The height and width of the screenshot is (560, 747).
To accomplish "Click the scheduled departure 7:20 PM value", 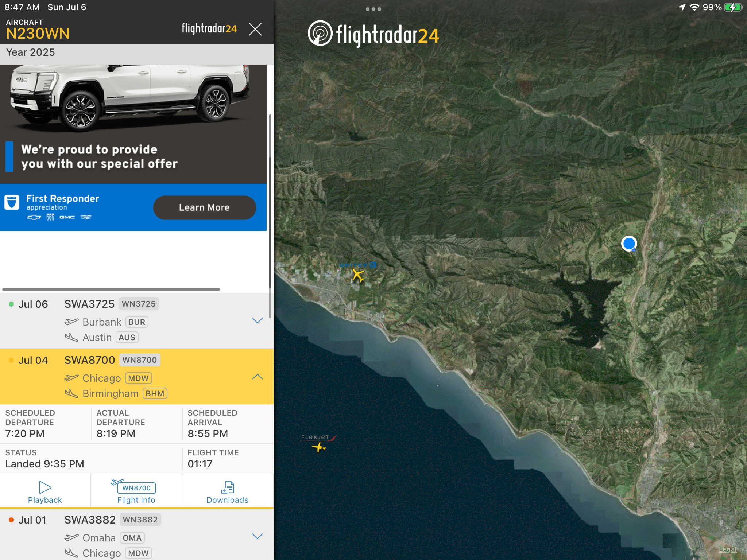I will point(25,434).
